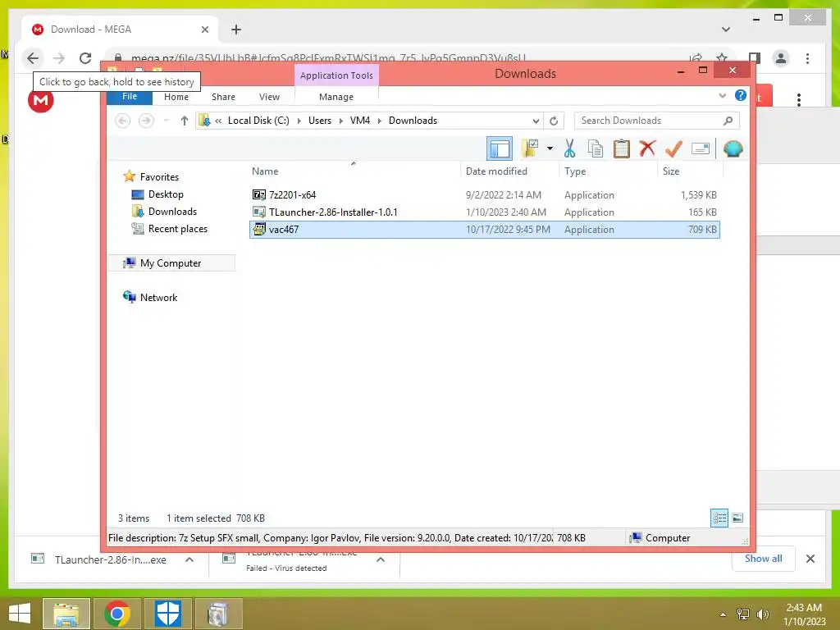Click the Paste clipboard icon

tap(622, 148)
